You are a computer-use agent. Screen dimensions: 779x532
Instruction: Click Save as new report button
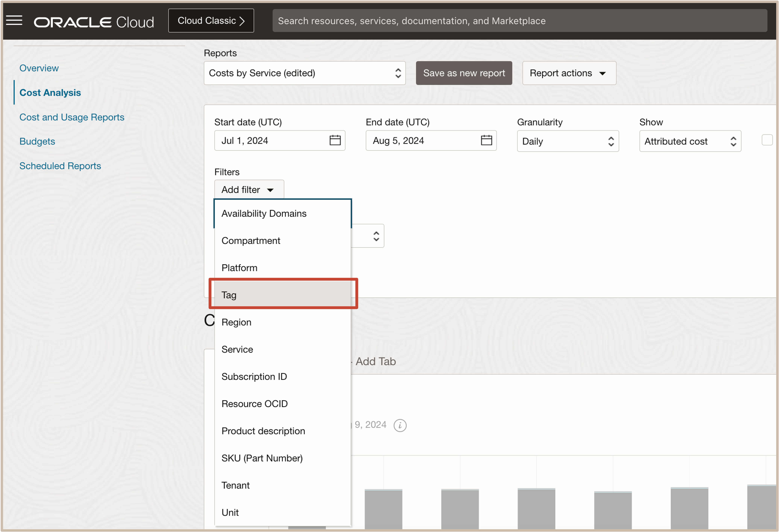tap(464, 73)
